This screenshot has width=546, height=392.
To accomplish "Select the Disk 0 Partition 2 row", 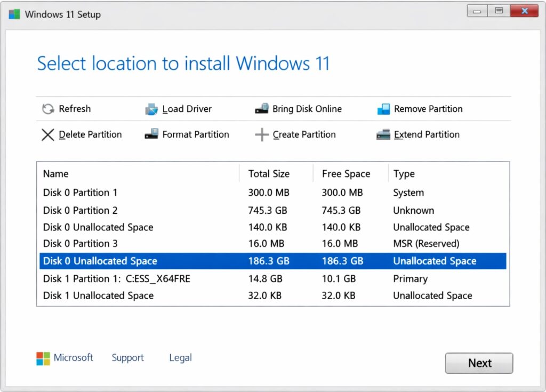I will point(272,211).
